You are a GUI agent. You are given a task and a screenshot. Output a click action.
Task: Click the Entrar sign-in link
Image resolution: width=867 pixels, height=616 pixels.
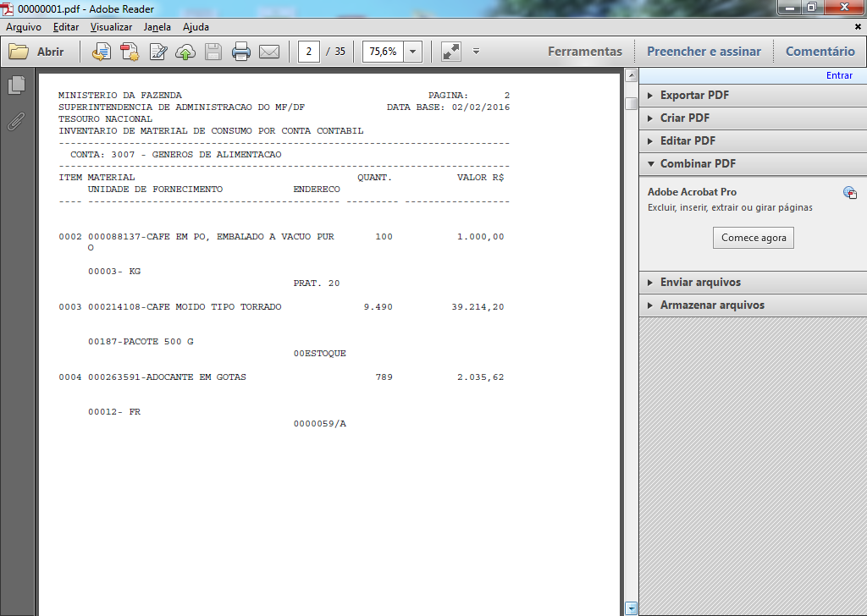tap(839, 75)
